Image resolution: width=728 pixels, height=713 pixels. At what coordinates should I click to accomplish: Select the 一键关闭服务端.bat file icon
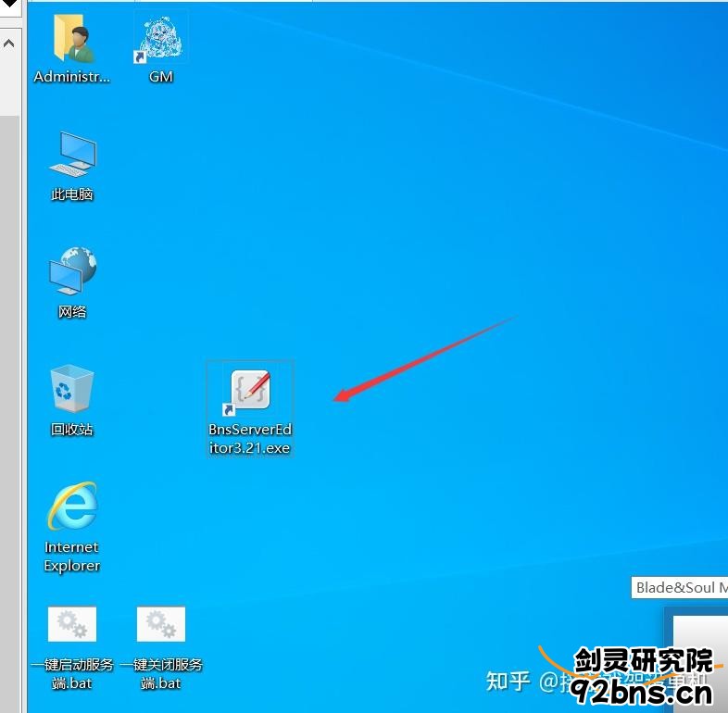point(161,624)
